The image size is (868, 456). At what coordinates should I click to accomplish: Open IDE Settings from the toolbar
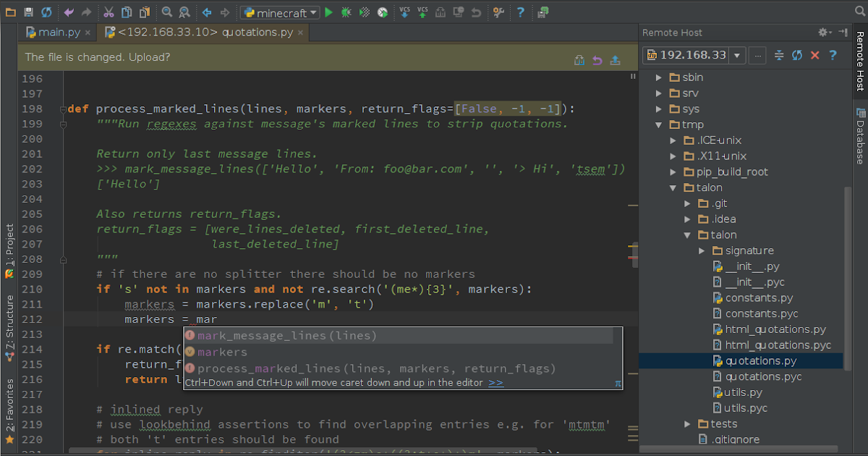498,12
